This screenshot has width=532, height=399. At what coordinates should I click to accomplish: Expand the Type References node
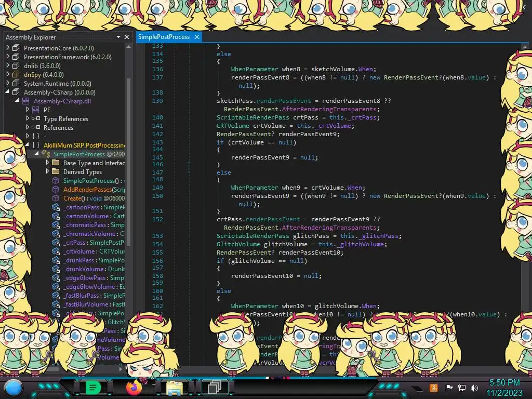pyautogui.click(x=28, y=118)
